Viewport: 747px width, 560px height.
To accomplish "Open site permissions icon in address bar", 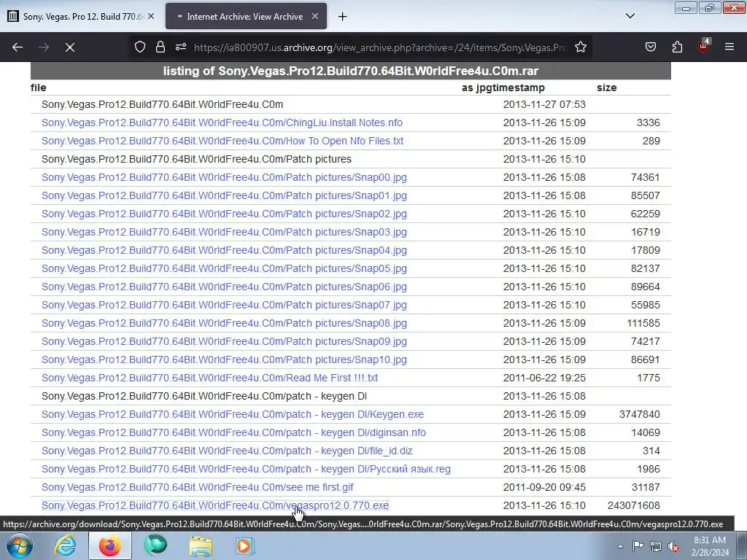I will point(181,47).
